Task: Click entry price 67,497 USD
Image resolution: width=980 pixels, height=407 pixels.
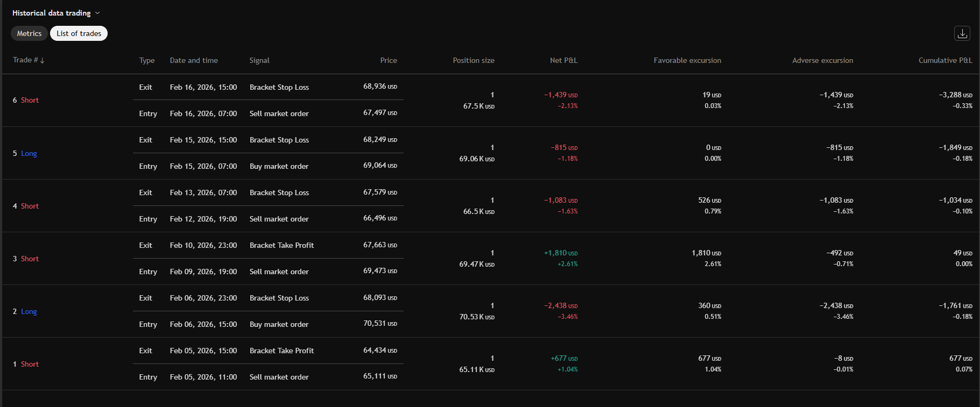Action: (380, 112)
